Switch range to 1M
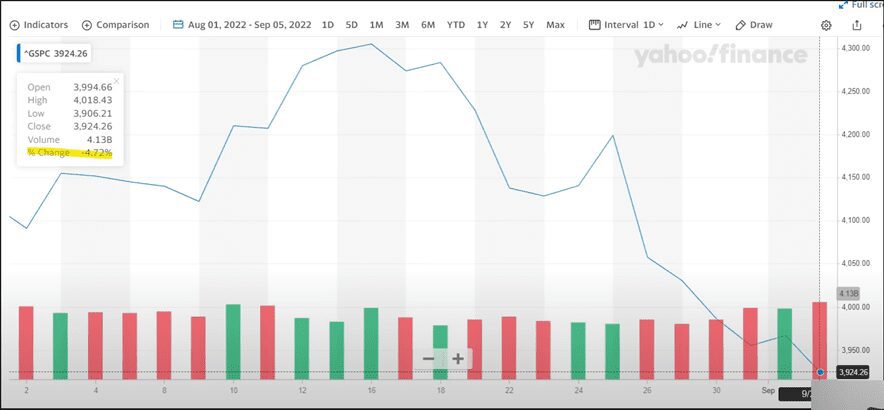Image resolution: width=884 pixels, height=410 pixels. pos(376,24)
